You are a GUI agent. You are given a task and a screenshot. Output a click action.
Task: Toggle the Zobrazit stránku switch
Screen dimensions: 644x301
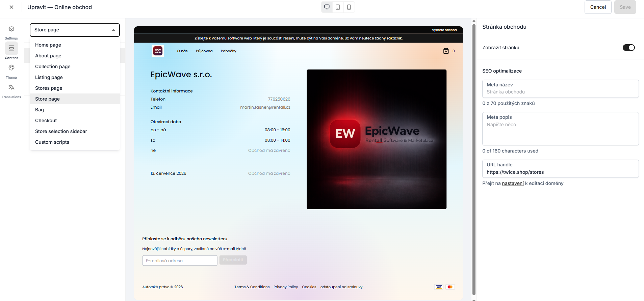(x=629, y=48)
